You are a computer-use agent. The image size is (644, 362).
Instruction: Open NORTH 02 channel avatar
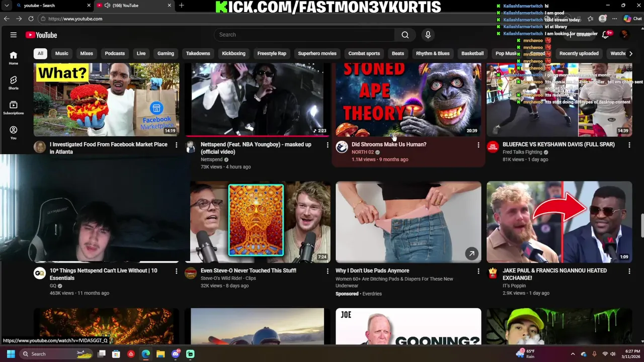pyautogui.click(x=342, y=147)
